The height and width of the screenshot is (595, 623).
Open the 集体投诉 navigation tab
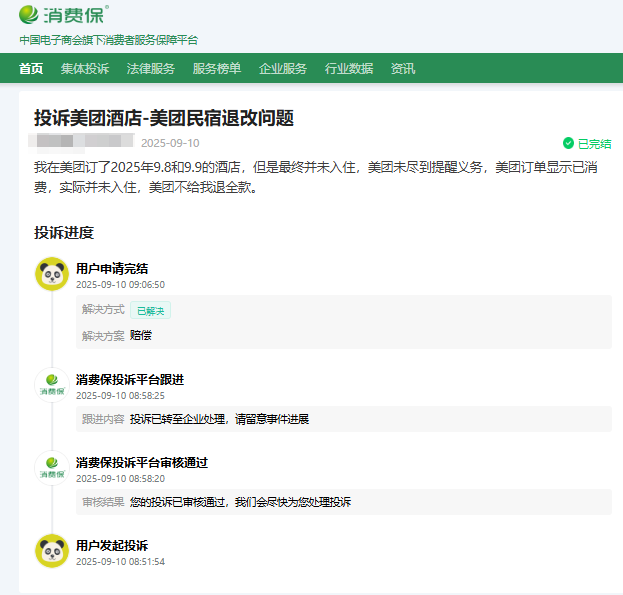point(85,69)
